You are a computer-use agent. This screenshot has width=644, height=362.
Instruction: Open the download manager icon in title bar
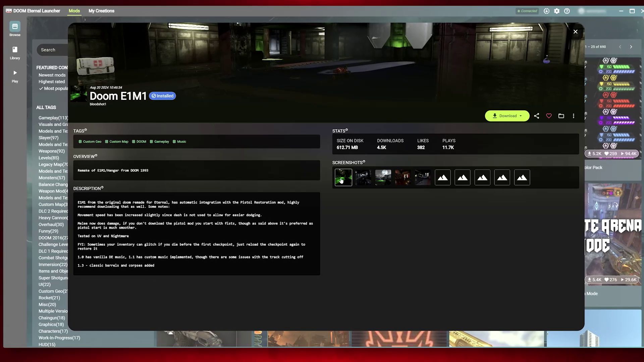[x=546, y=11]
